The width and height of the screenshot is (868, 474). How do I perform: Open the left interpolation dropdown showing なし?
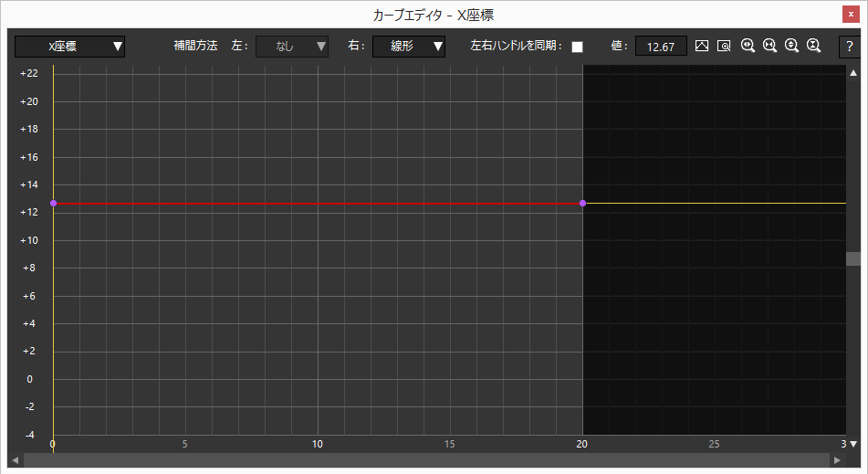pyautogui.click(x=292, y=47)
